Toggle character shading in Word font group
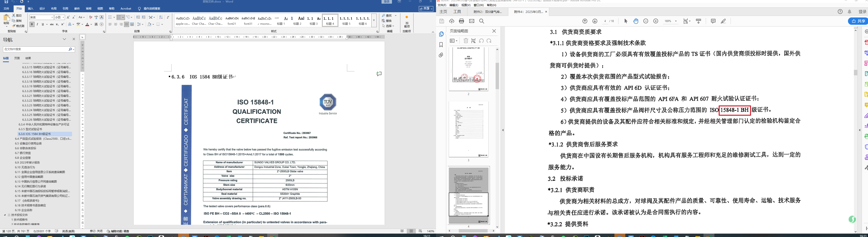Screen dimensions: 868x237 pos(96,24)
